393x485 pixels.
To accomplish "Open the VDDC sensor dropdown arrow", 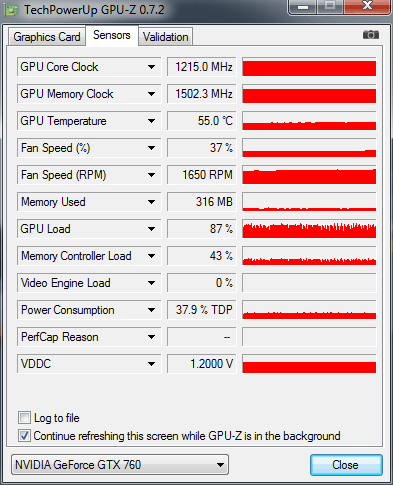I will tap(151, 364).
